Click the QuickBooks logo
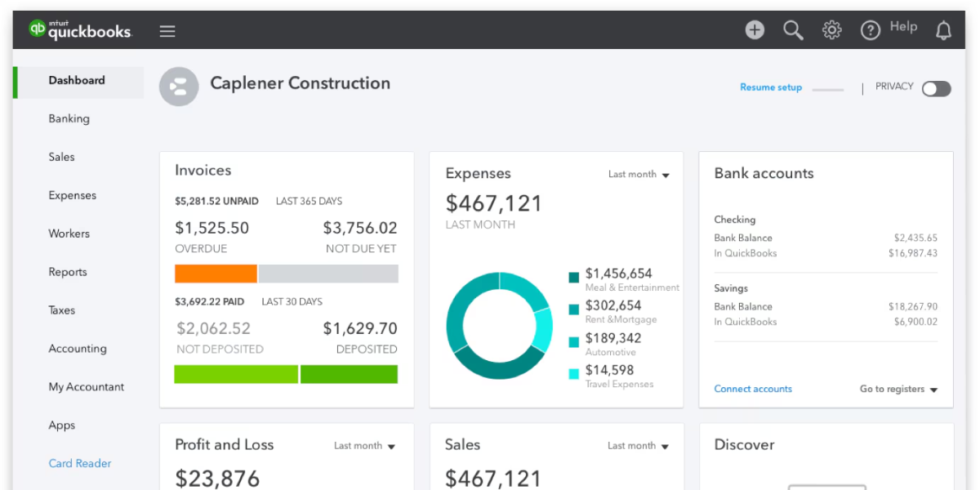Viewport: 980px width, 490px height. tap(82, 29)
